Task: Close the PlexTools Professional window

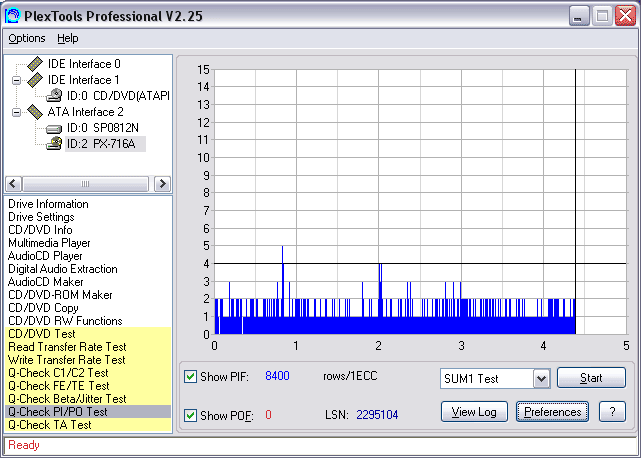Action: point(625,16)
